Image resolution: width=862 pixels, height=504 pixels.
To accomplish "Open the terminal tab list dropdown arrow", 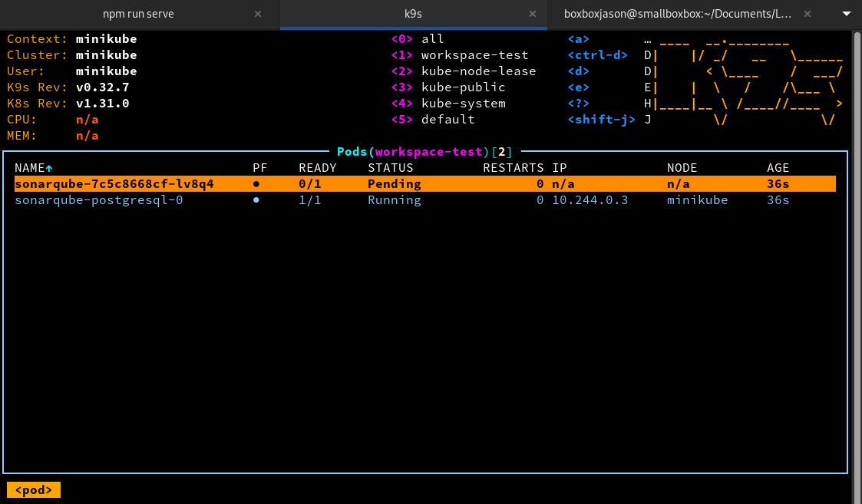I will point(846,14).
